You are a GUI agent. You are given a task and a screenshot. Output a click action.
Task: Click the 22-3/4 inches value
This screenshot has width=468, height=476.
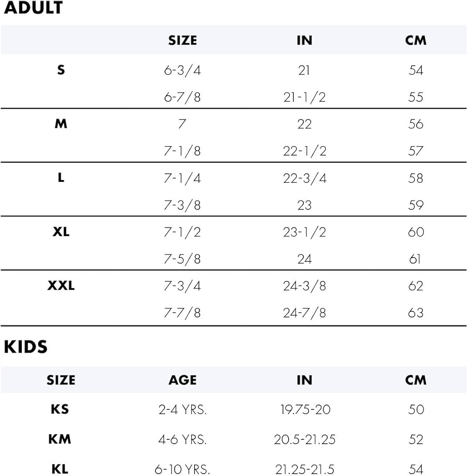(304, 178)
